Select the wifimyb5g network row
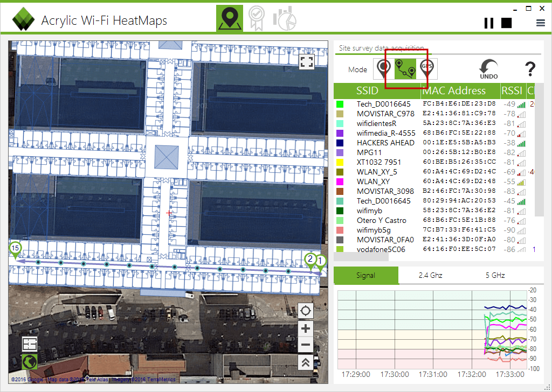This screenshot has width=552, height=392. [434, 230]
